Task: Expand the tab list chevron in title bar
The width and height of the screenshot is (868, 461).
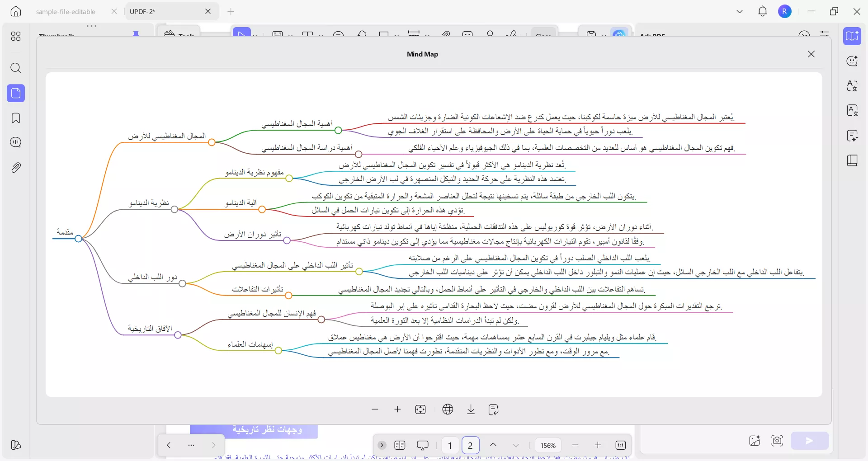Action: [x=740, y=12]
